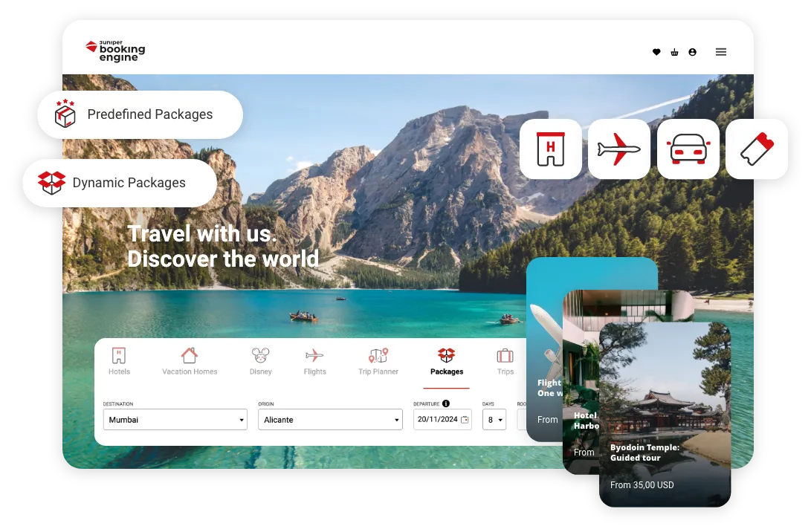Click the 'From 35,00 USD' price text

click(642, 485)
